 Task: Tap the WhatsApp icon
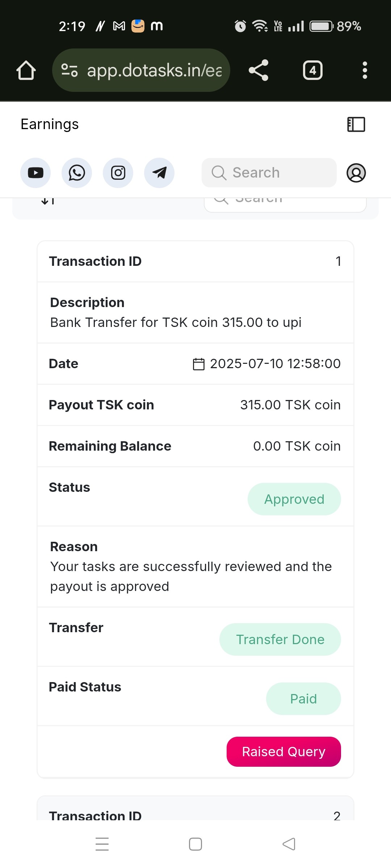(77, 173)
